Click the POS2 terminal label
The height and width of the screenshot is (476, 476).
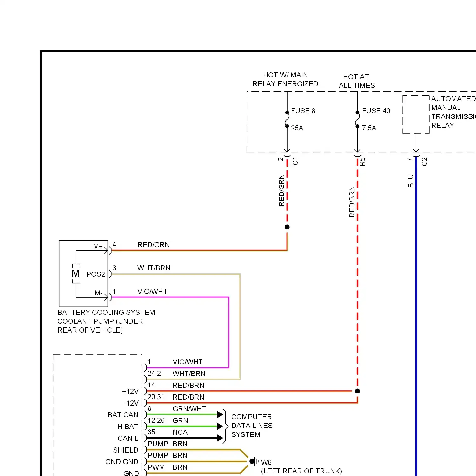(x=96, y=274)
